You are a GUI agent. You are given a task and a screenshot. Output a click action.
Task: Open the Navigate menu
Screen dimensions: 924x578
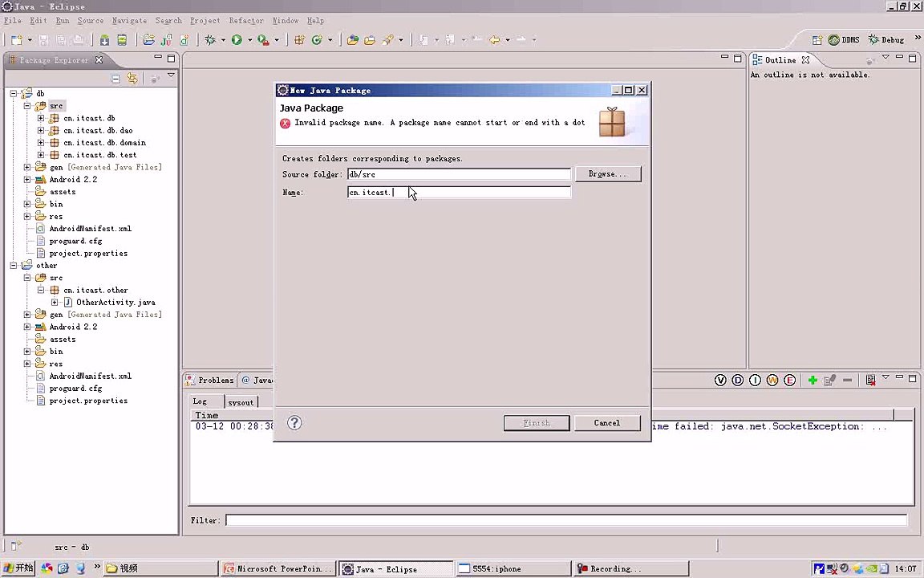129,21
